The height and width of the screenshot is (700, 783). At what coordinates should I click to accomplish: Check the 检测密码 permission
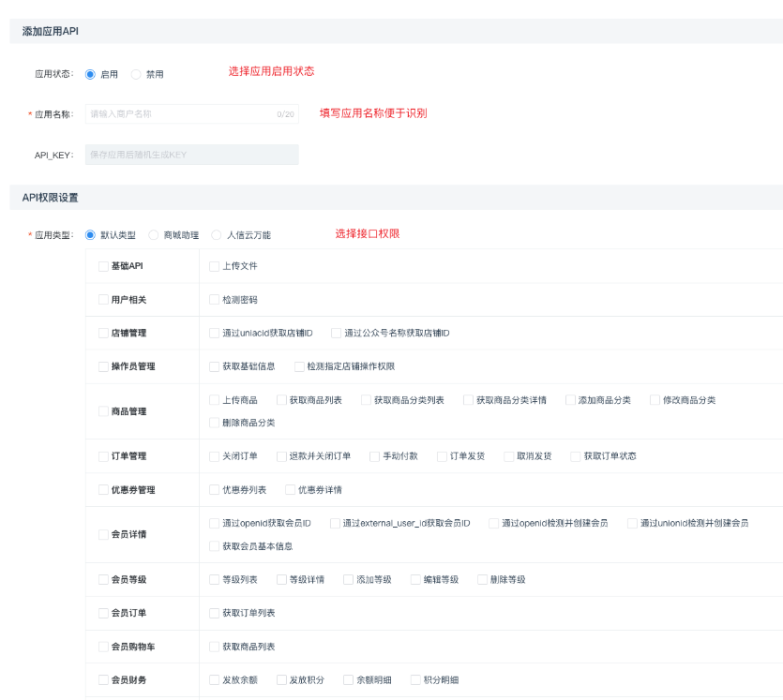pyautogui.click(x=214, y=300)
